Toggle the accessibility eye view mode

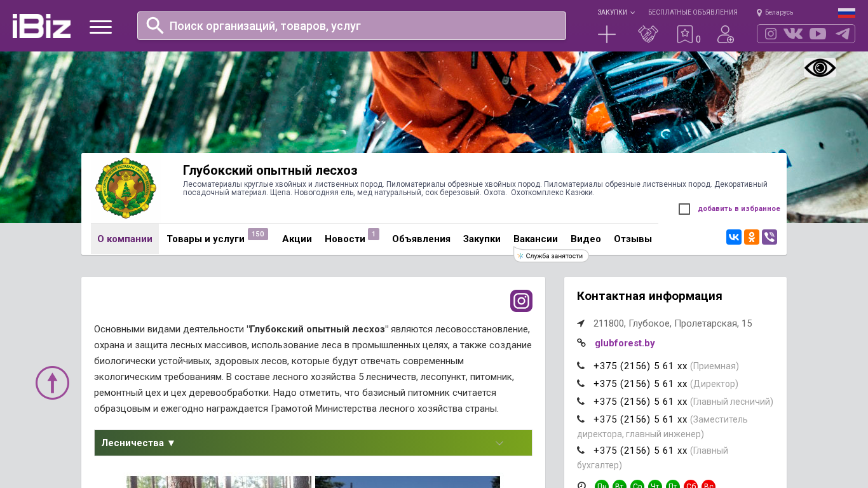(820, 68)
